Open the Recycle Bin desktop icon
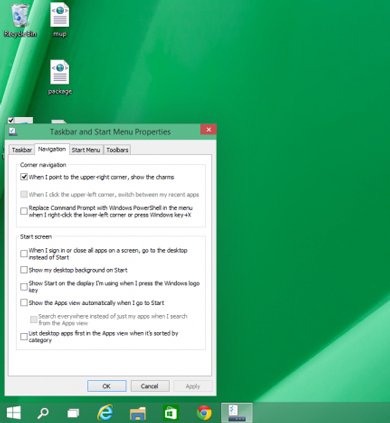This screenshot has width=390, height=423. coord(20,19)
